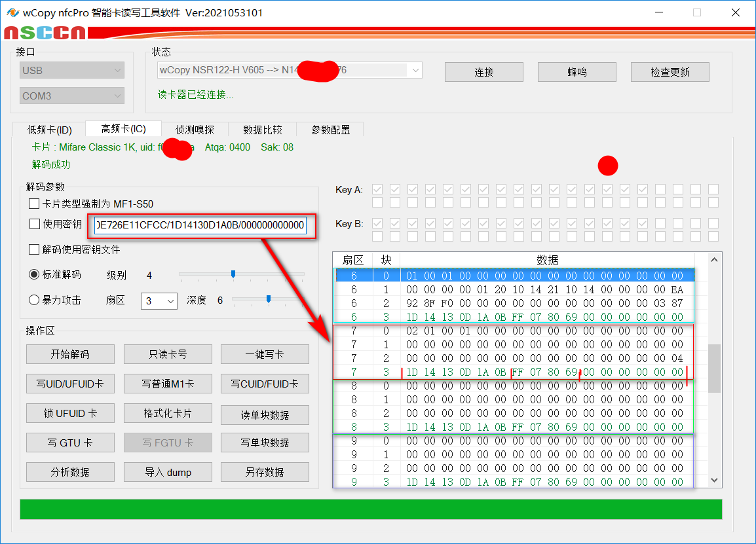Switch to the 低频卡(ID) tab
Image resolution: width=756 pixels, height=544 pixels.
tap(49, 130)
